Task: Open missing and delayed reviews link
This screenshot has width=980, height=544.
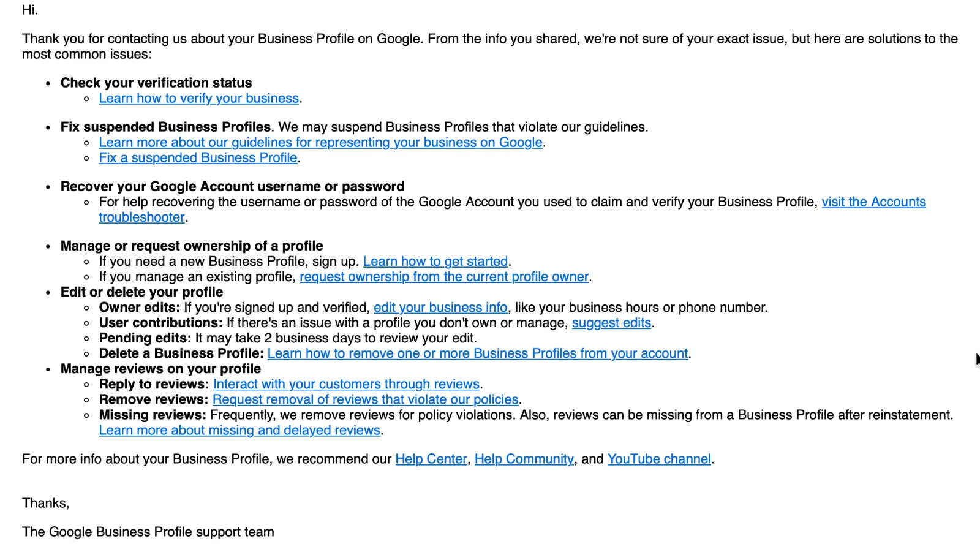Action: click(239, 430)
